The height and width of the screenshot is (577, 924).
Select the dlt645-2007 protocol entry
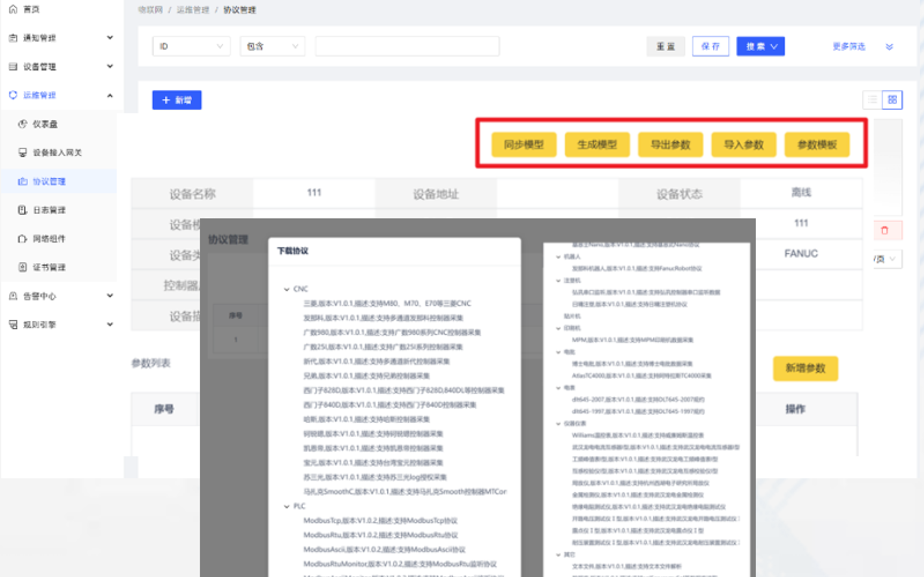[638, 400]
